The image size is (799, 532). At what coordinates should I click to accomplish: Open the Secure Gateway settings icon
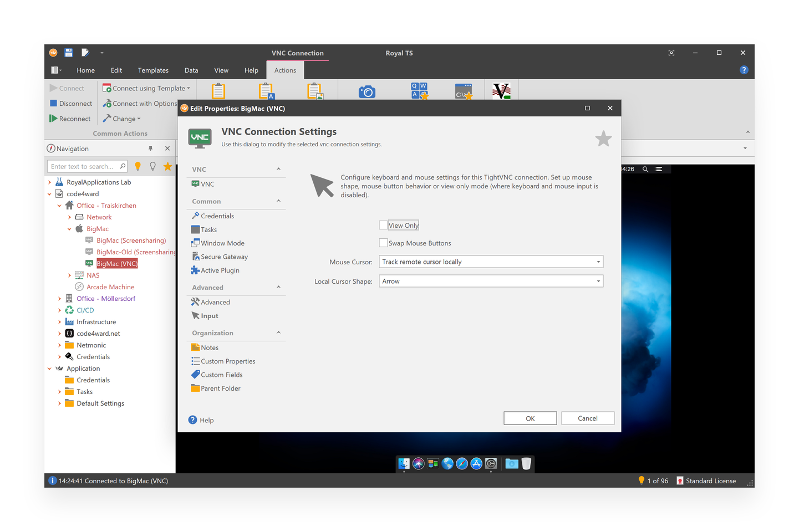(x=224, y=256)
